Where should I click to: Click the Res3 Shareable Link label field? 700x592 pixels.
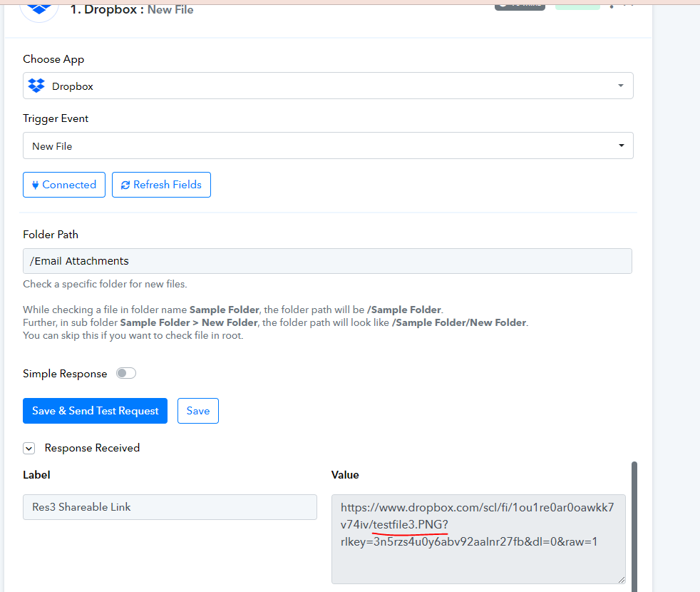[170, 507]
